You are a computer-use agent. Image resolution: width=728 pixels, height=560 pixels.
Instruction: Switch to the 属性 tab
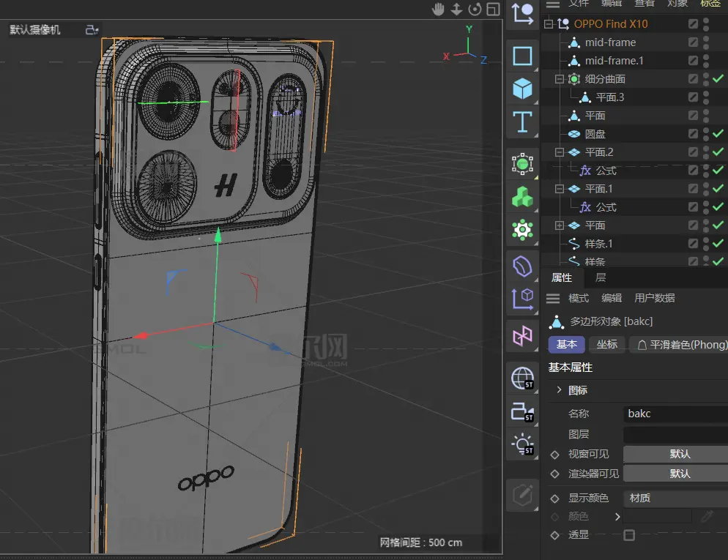561,277
